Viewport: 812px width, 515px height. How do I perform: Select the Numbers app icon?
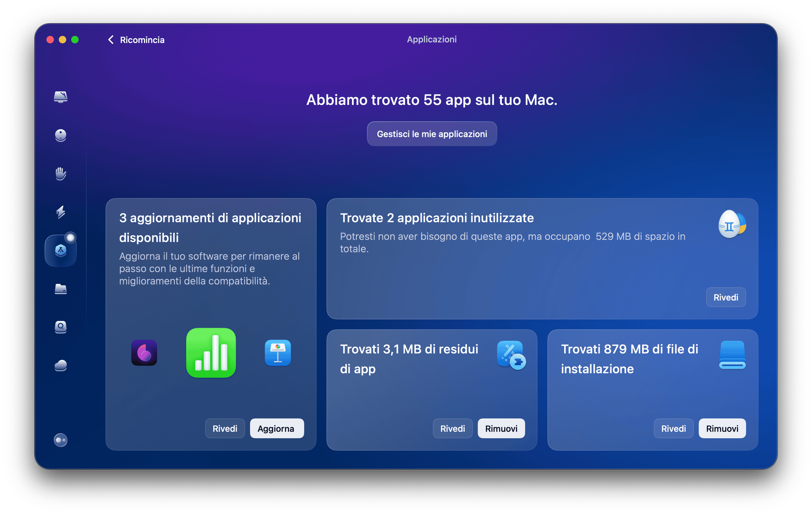click(211, 353)
